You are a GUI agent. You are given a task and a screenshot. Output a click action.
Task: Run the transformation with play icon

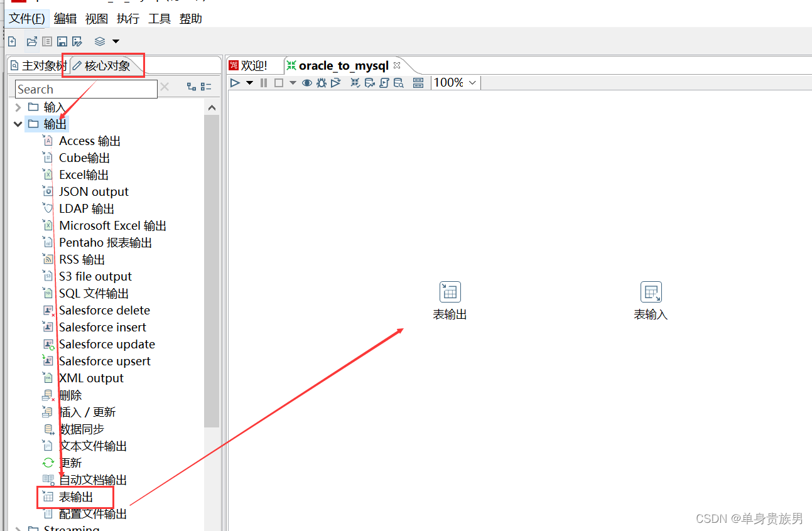235,82
